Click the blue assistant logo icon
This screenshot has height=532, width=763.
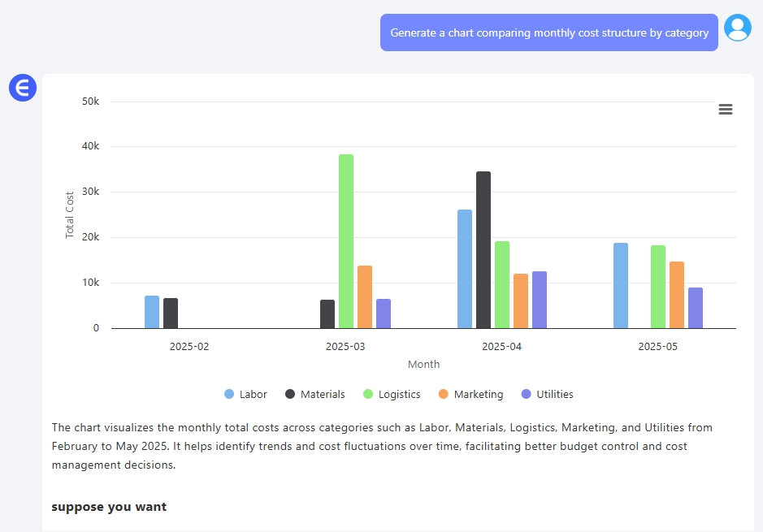(x=23, y=88)
